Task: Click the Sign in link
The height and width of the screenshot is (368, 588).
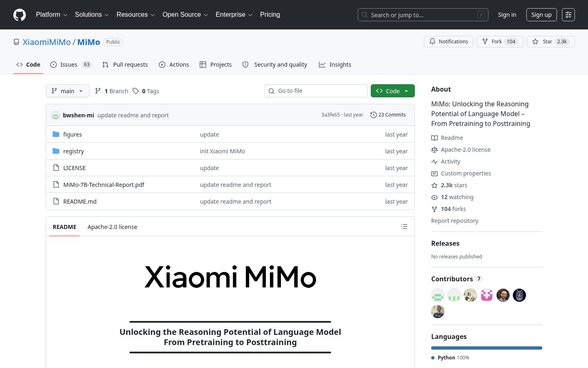Action: click(x=507, y=15)
